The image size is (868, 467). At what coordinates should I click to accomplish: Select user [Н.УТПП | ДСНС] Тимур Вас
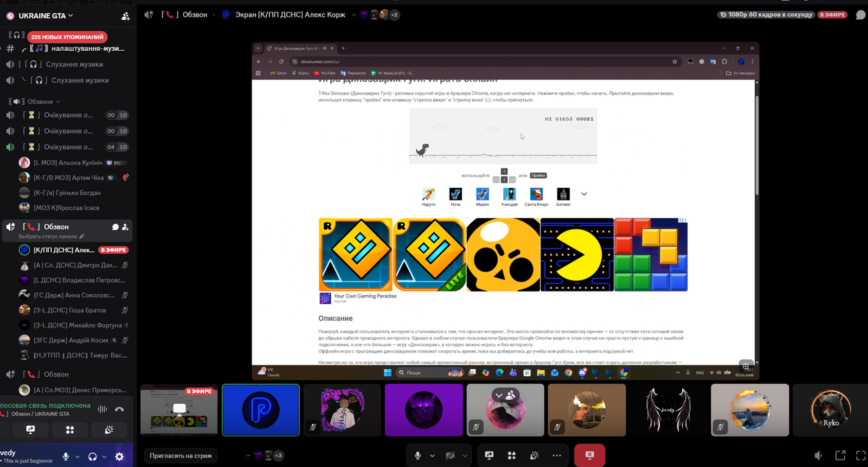(73, 354)
